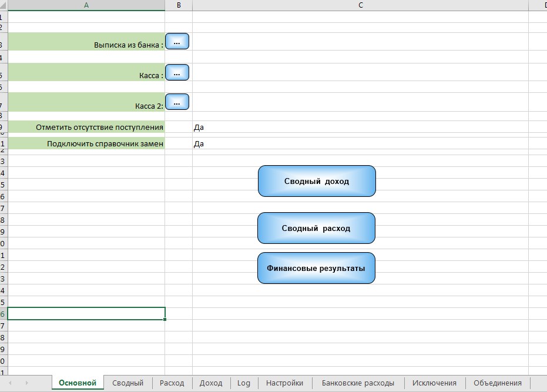The image size is (547, 392).
Task: Click the active selected cell in column A
Action: pos(86,313)
